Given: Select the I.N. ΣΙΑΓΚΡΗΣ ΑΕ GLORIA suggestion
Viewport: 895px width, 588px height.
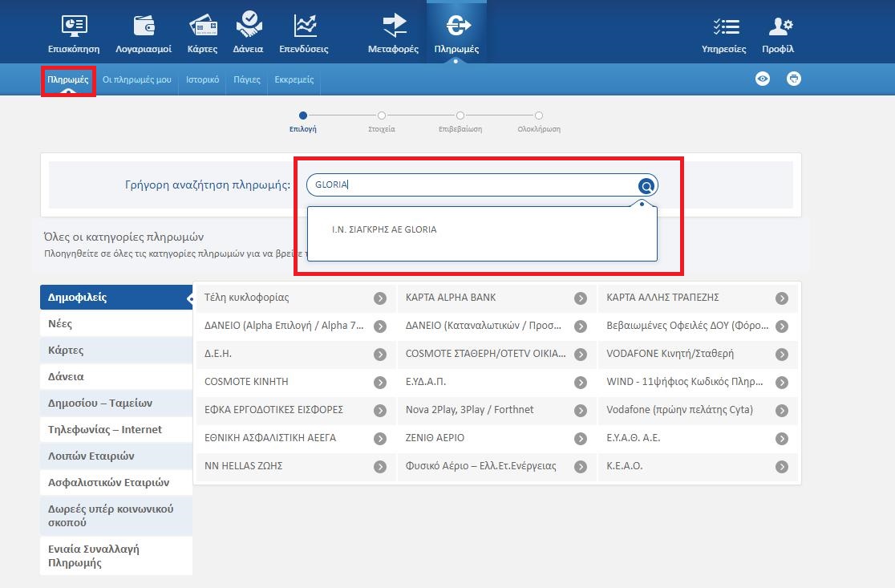Looking at the screenshot, I should pyautogui.click(x=384, y=229).
